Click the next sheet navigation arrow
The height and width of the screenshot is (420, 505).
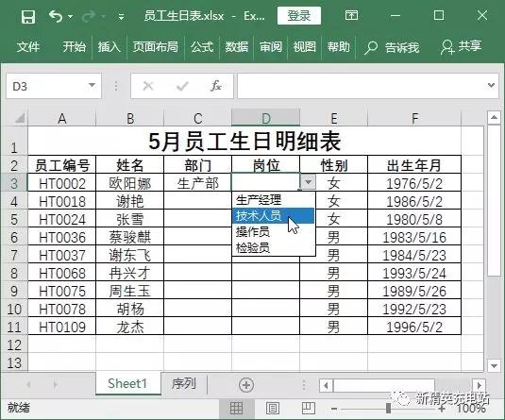coord(56,384)
